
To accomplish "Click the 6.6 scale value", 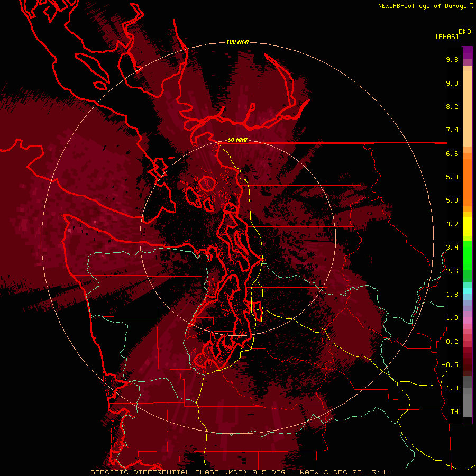I will [452, 154].
